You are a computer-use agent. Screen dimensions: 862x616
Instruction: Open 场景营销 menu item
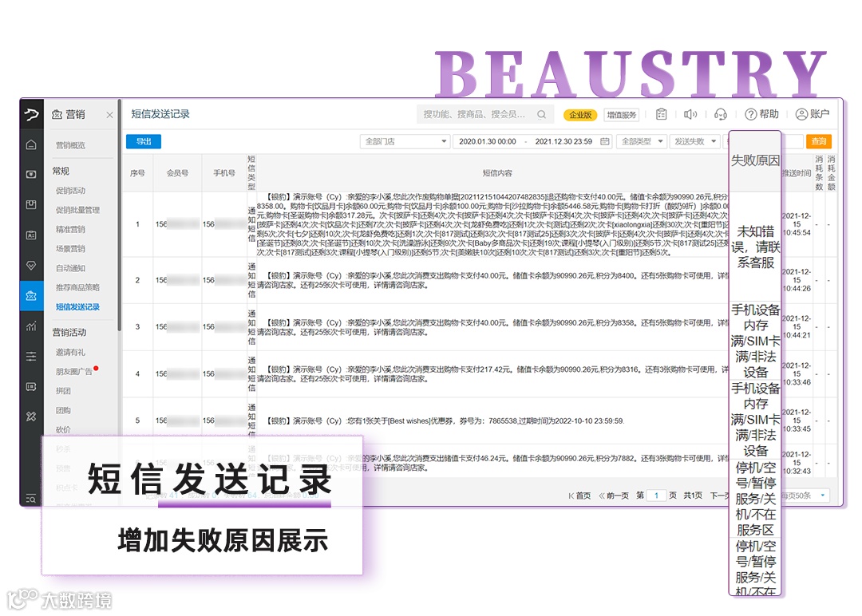70,248
